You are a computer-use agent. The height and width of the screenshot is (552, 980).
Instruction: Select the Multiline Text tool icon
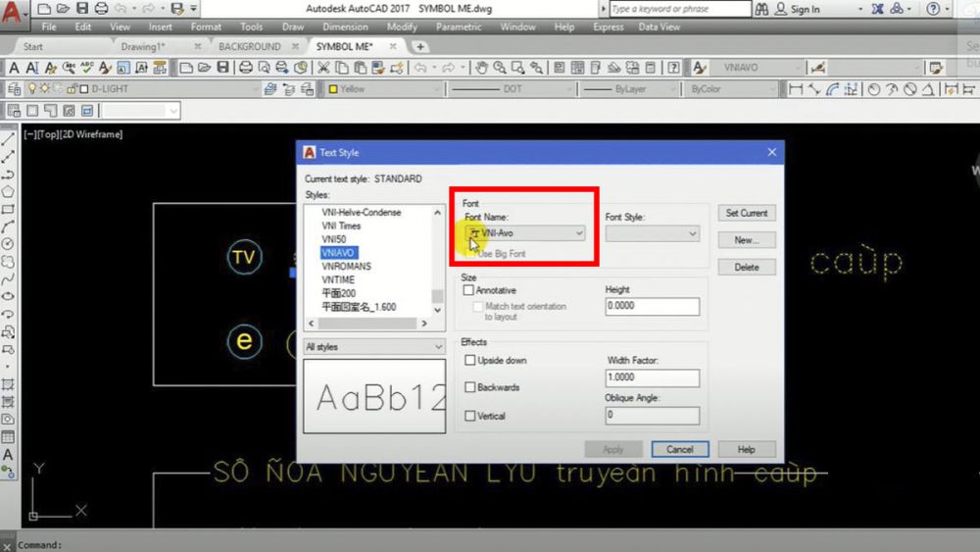pos(14,68)
